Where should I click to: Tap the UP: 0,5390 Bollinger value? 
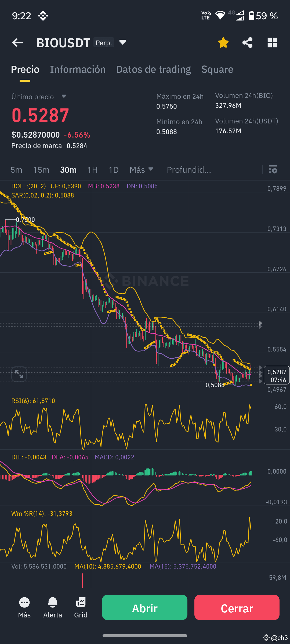(66, 186)
